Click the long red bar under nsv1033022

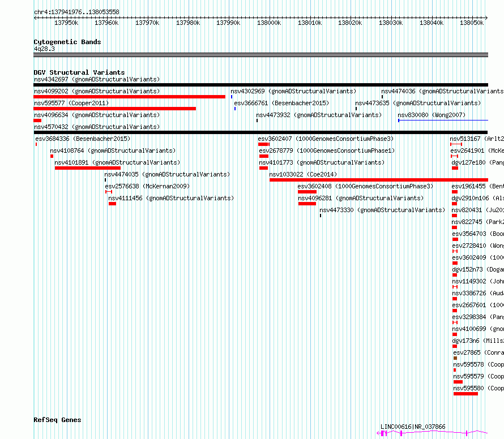(x=379, y=180)
